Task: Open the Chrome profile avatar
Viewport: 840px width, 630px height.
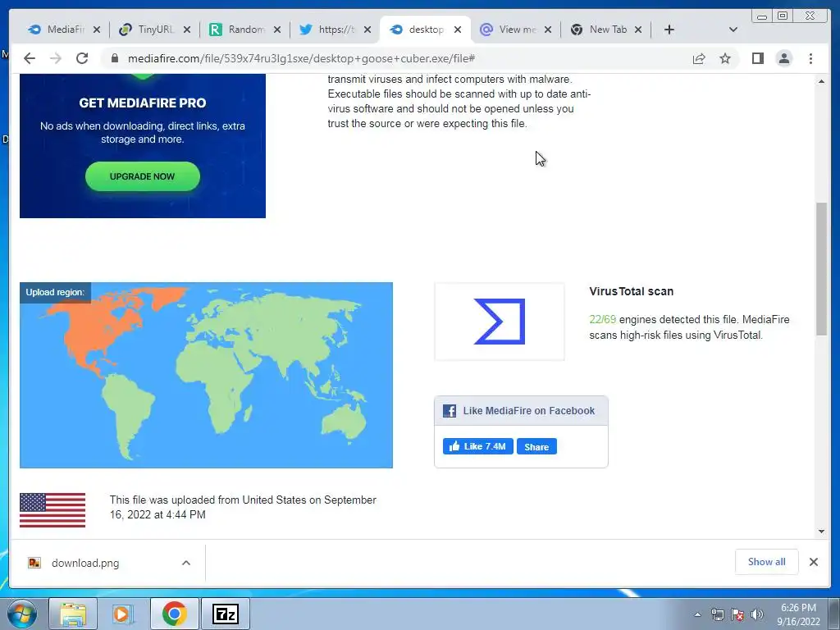Action: 783,58
